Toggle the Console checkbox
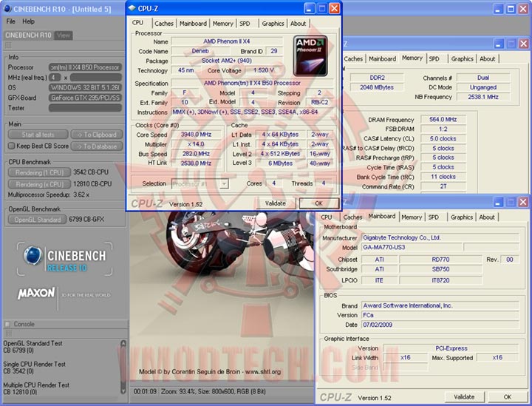This screenshot has height=406, width=532. click(7, 324)
